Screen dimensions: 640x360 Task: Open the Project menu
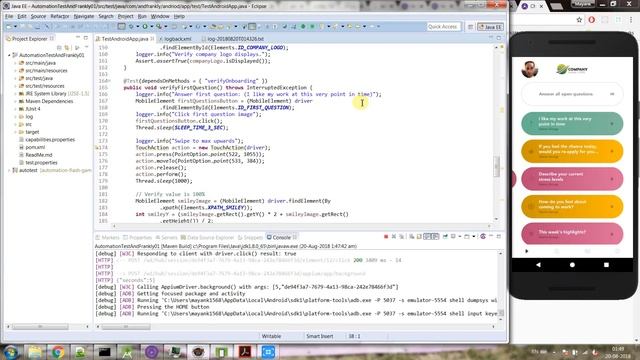point(126,16)
